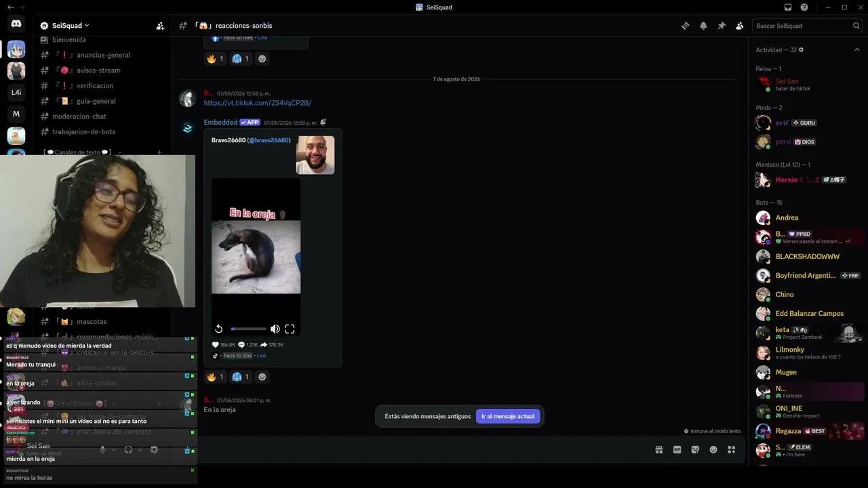Open the gift icon in the message bar
This screenshot has height=488, width=868.
click(x=658, y=449)
